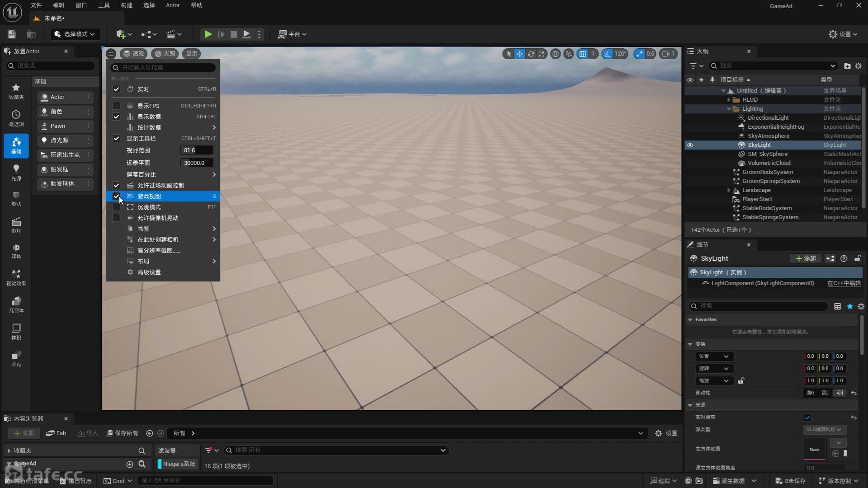Open the Selection Mode (选择模式) dropdown
868x488 pixels.
click(75, 34)
